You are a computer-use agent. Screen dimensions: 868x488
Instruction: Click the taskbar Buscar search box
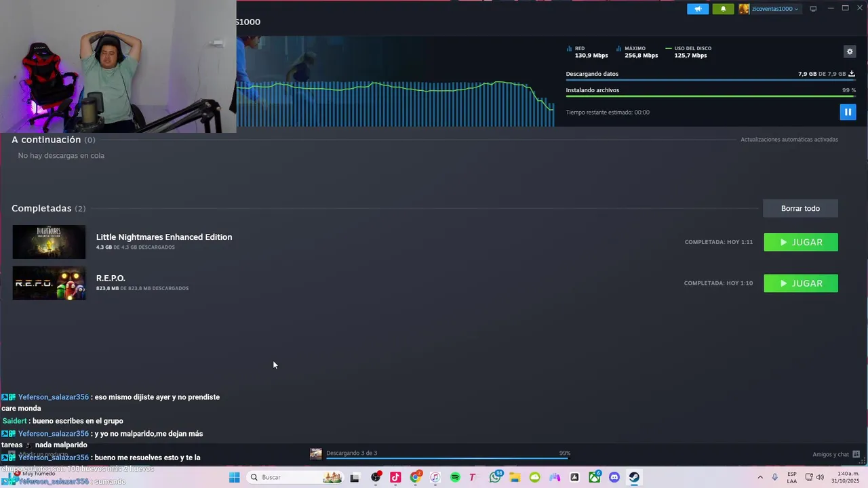[x=295, y=477]
